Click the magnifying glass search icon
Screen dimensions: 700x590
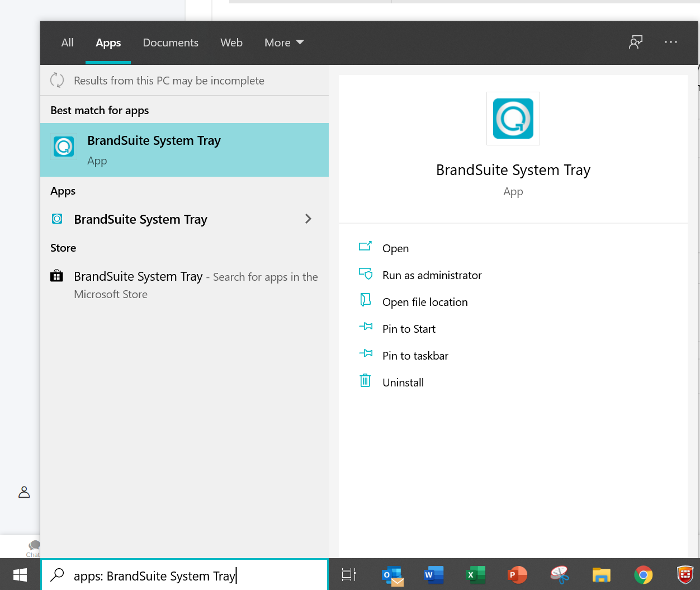tap(57, 575)
